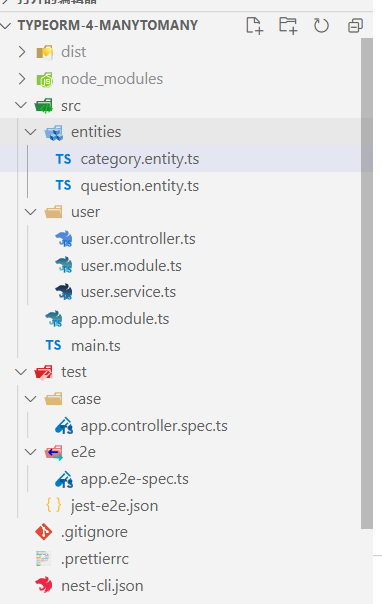Click the red Nest icon for nest-cli.json
The width and height of the screenshot is (382, 604).
(44, 586)
